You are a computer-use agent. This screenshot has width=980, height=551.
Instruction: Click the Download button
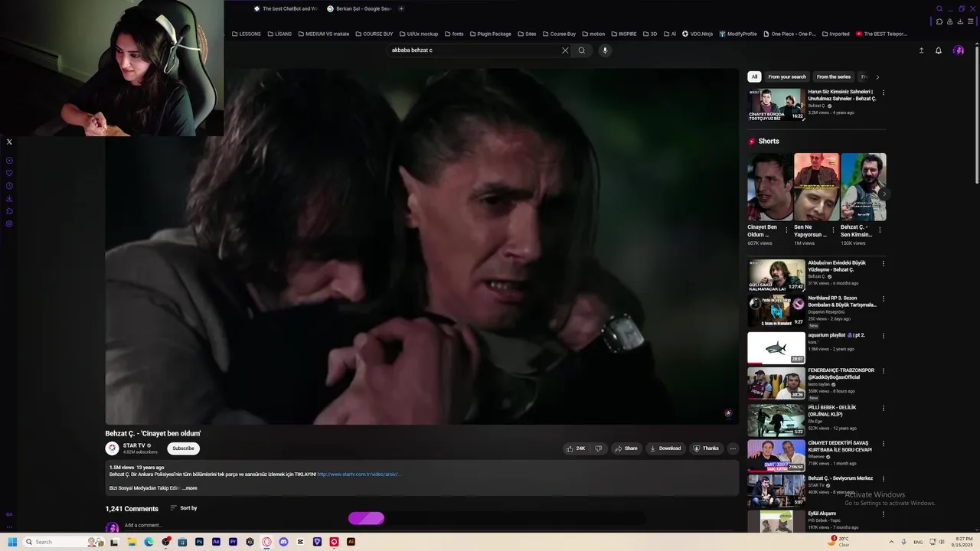[665, 448]
